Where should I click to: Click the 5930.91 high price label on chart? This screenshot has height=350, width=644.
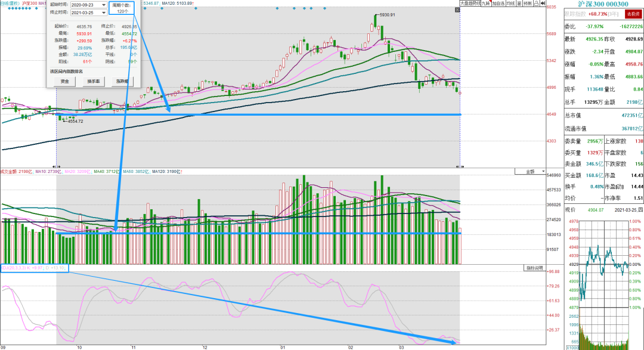(387, 15)
